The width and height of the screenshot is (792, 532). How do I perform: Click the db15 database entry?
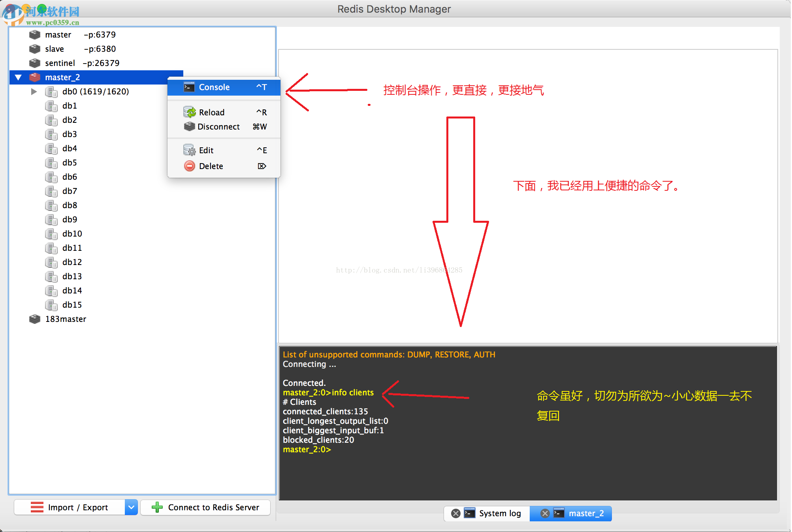pyautogui.click(x=72, y=305)
